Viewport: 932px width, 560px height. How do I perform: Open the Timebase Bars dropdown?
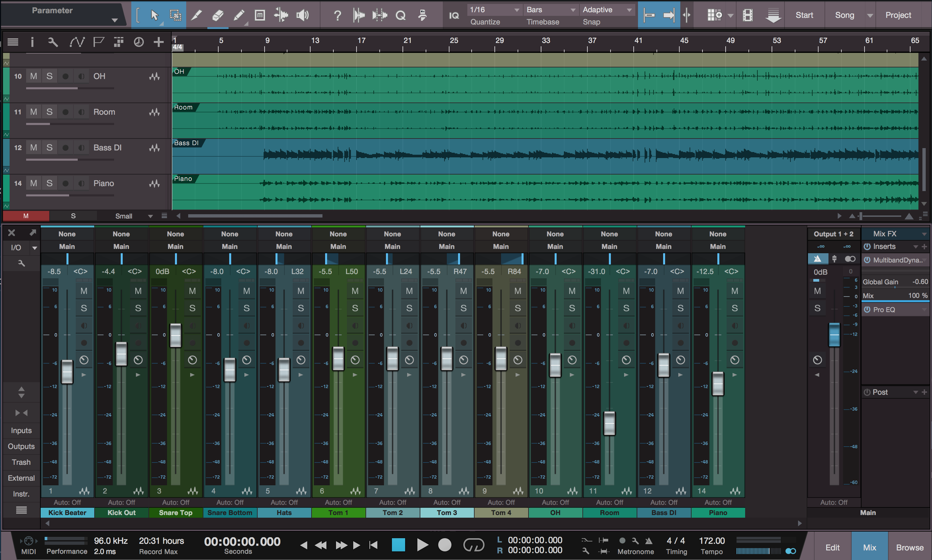click(550, 10)
